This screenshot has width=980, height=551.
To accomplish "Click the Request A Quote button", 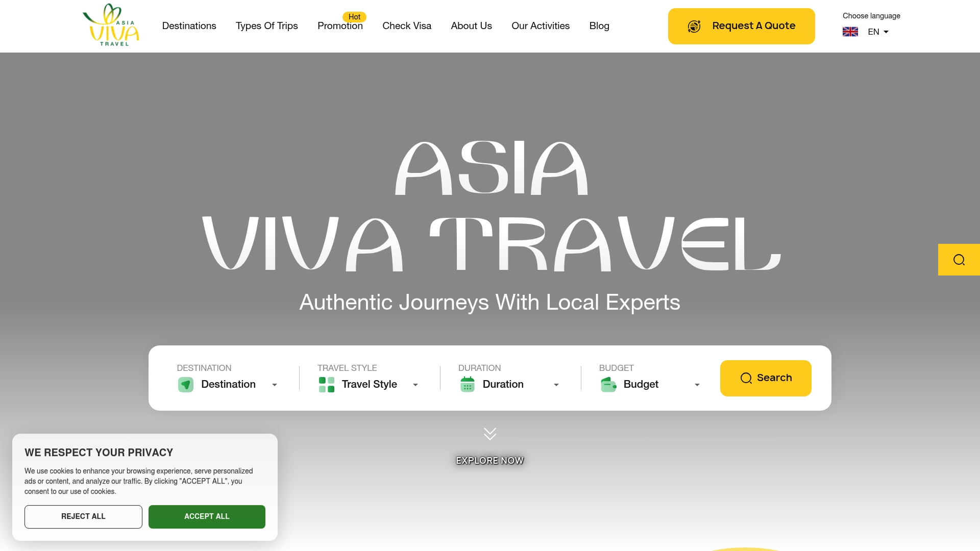I will 742,26.
